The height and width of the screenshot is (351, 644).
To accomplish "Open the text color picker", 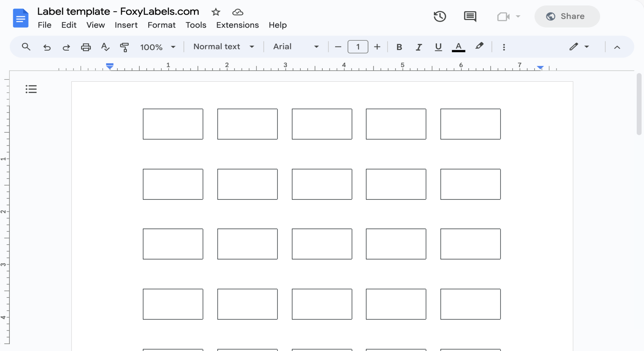I will click(x=458, y=47).
